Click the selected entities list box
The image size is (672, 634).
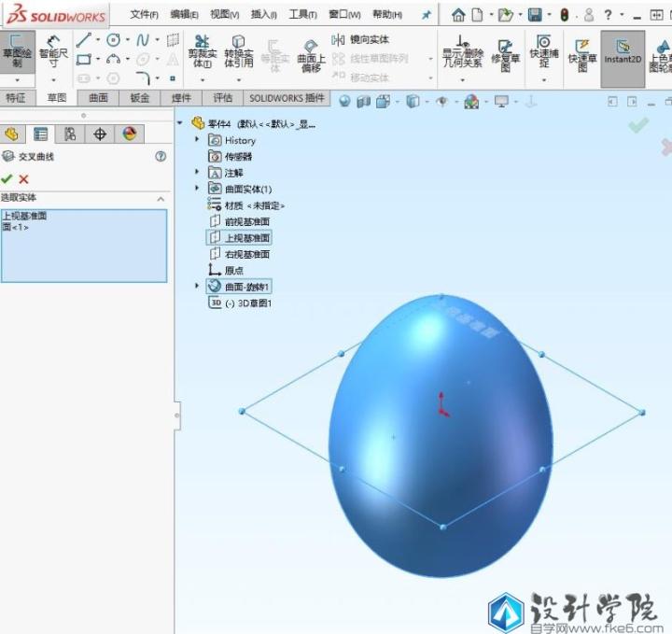[84, 246]
